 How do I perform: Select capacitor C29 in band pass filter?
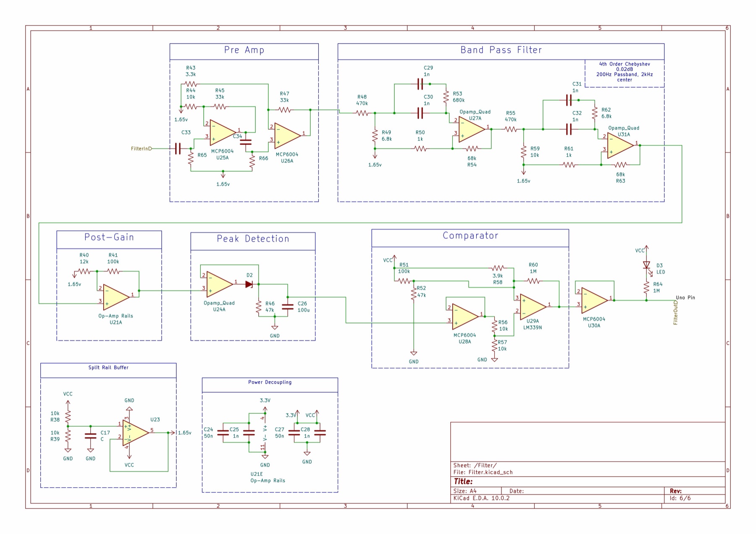420,84
